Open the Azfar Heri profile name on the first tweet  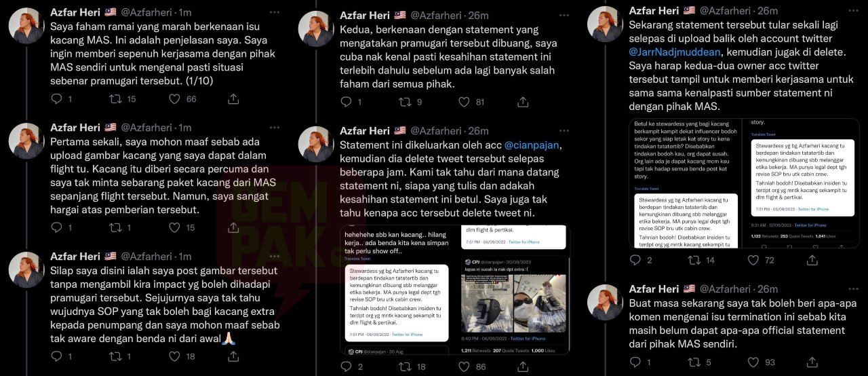[x=75, y=12]
